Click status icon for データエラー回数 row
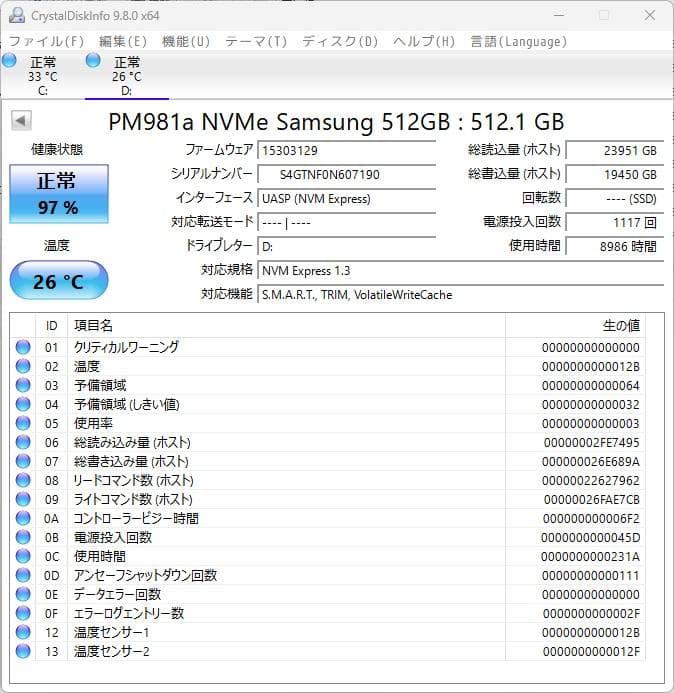 pyautogui.click(x=23, y=594)
